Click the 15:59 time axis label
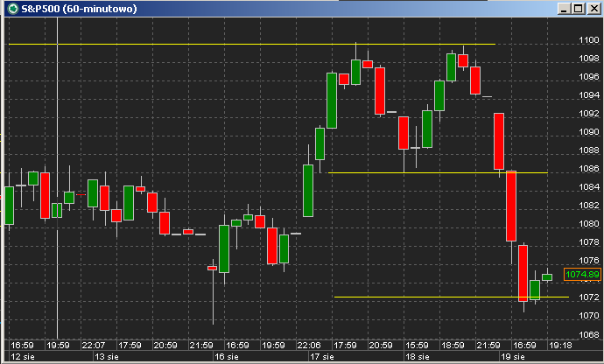Image resolution: width=604 pixels, height=364 pixels. point(417,346)
